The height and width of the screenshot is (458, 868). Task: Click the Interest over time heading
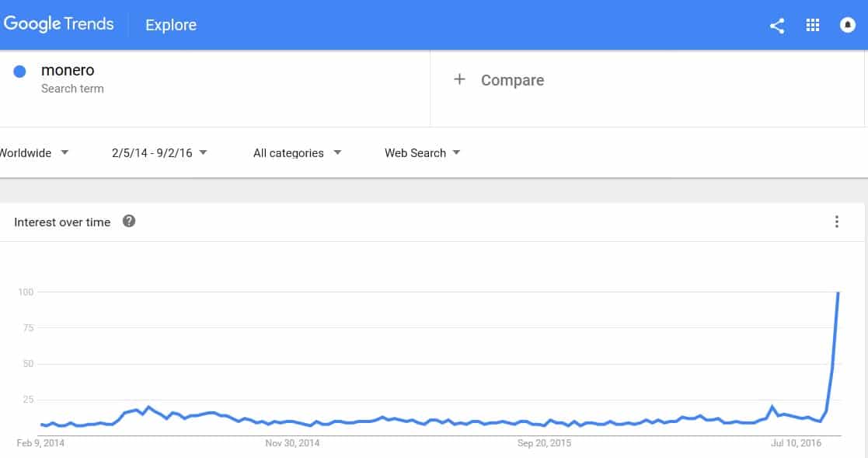pyautogui.click(x=62, y=222)
